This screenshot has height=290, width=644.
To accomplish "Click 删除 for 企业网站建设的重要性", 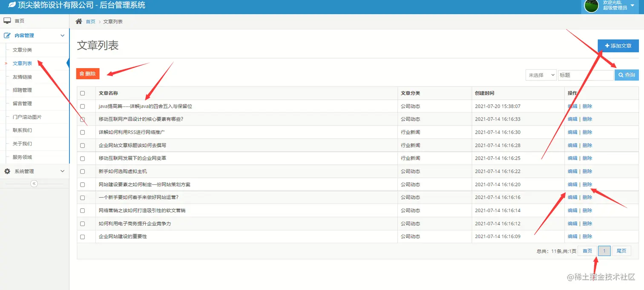I will tap(587, 237).
